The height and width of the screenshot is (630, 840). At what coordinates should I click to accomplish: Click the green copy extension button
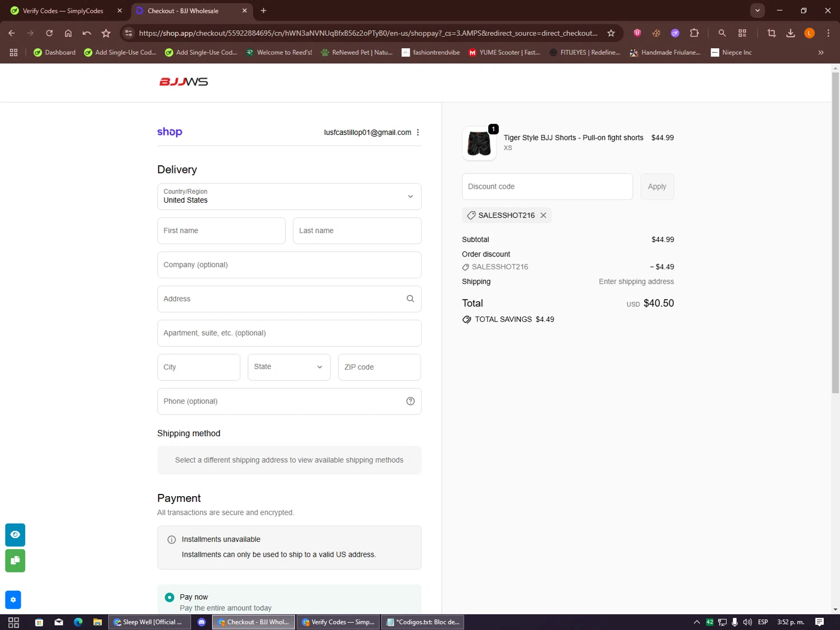15,561
